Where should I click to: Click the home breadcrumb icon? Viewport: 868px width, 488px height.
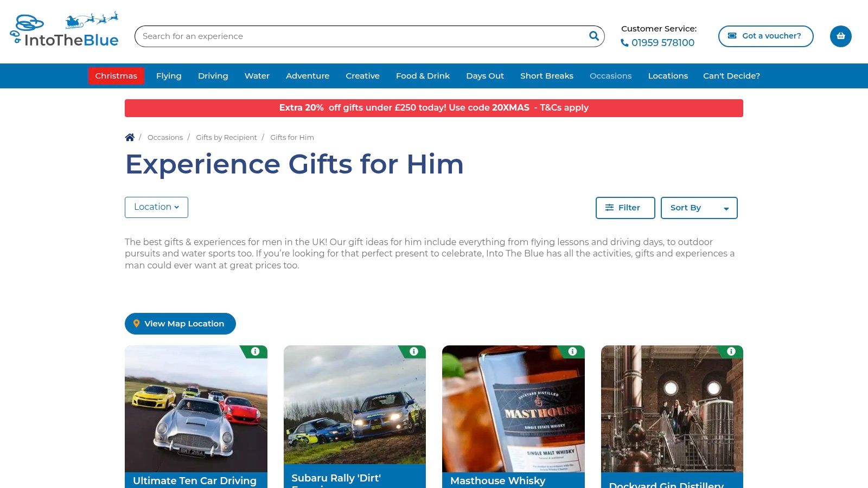(130, 137)
